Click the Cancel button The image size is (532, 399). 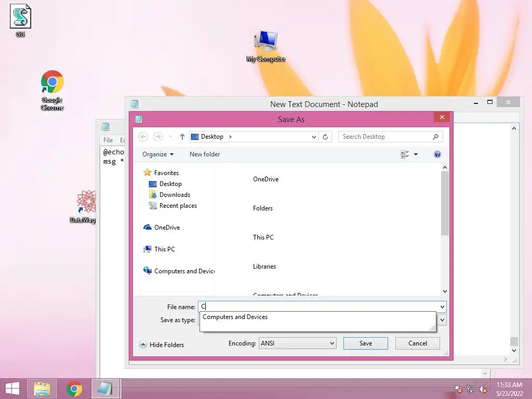417,343
